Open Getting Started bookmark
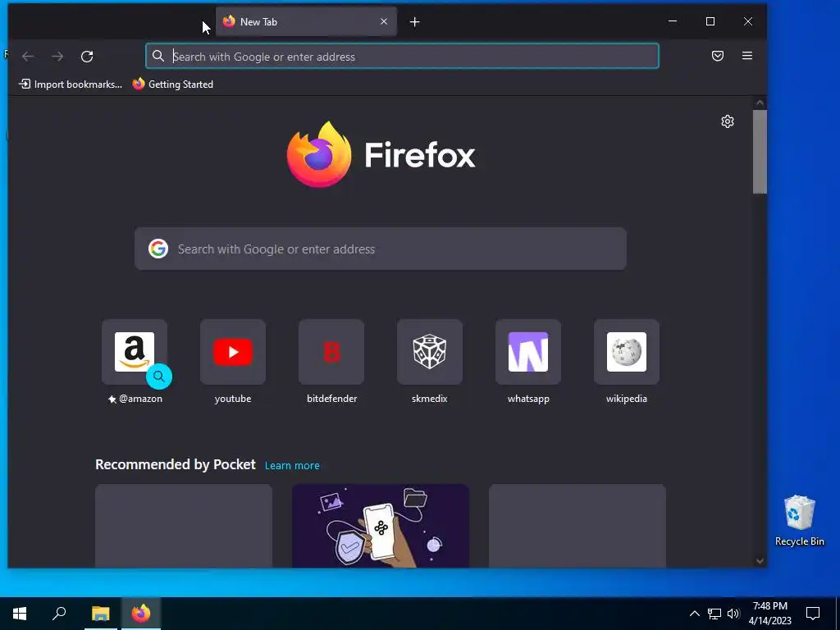 tap(173, 84)
